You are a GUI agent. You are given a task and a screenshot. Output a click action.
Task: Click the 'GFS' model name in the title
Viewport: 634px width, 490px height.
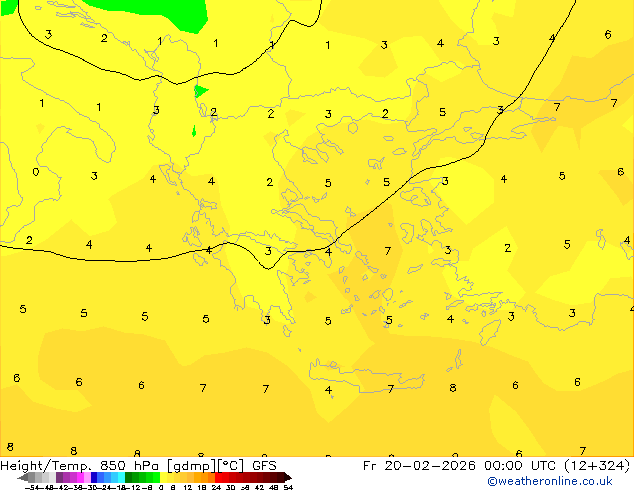pyautogui.click(x=264, y=466)
